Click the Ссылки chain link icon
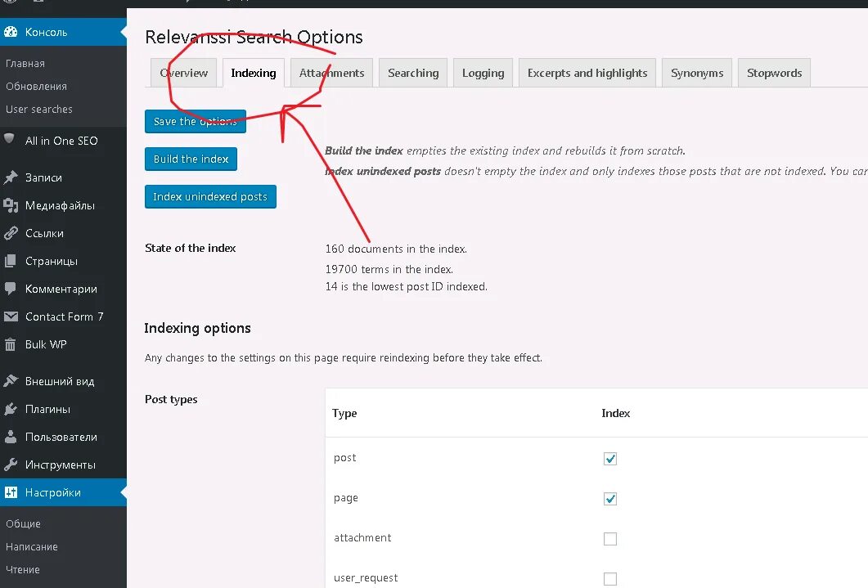868x588 pixels. click(11, 233)
